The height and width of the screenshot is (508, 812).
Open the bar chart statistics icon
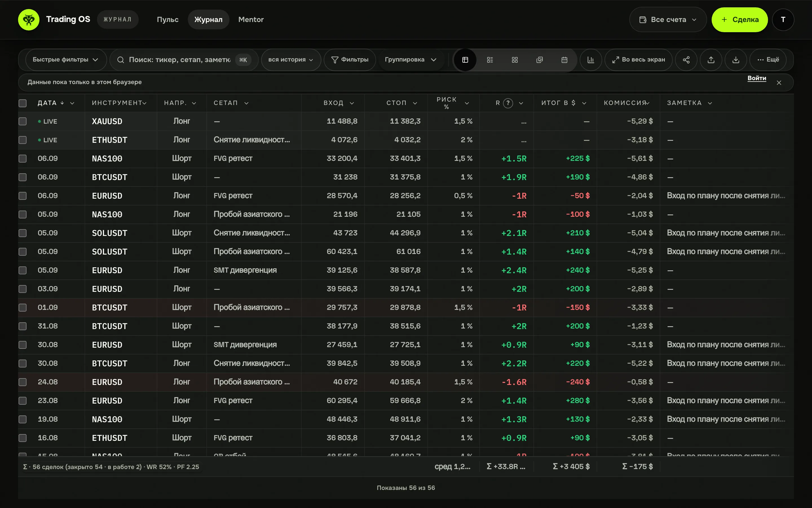[x=591, y=60]
